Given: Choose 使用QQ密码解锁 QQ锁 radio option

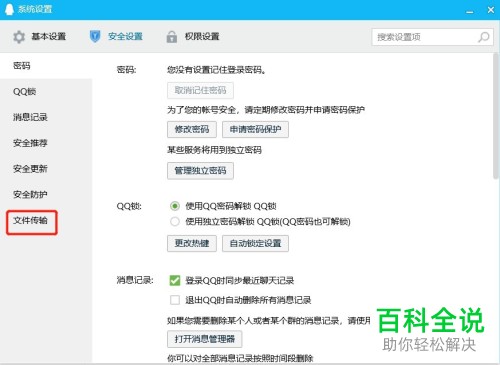Looking at the screenshot, I should [x=175, y=206].
